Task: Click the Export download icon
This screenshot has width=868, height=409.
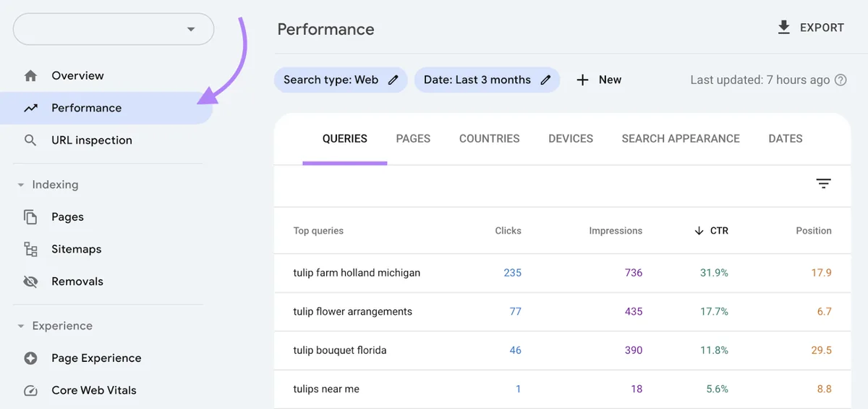Action: (x=783, y=28)
